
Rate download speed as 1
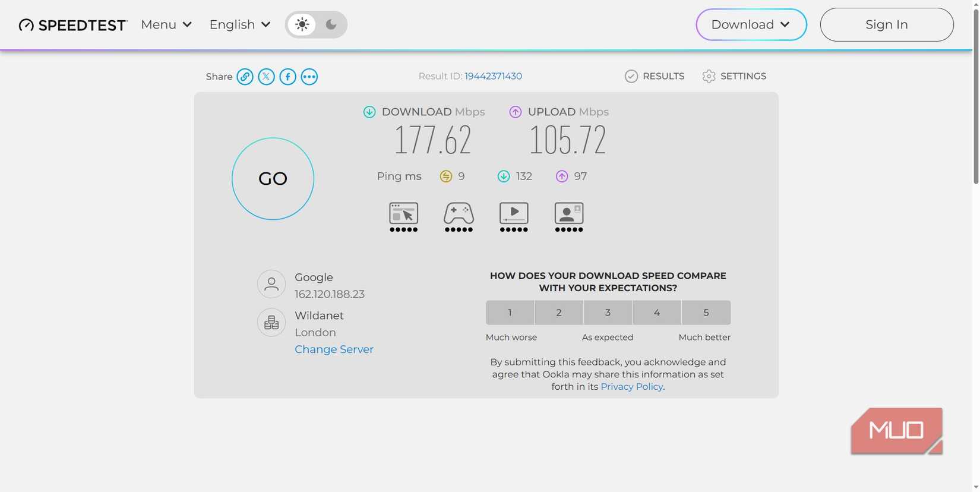(x=510, y=313)
